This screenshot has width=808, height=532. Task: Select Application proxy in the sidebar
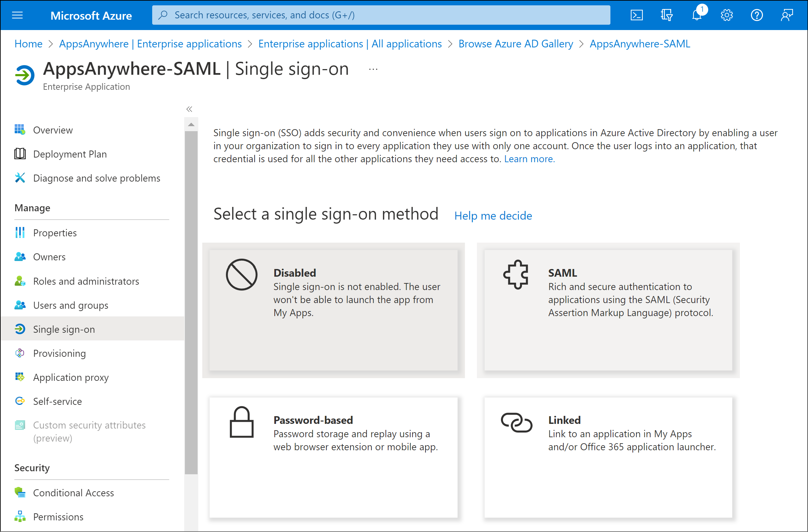(x=71, y=377)
